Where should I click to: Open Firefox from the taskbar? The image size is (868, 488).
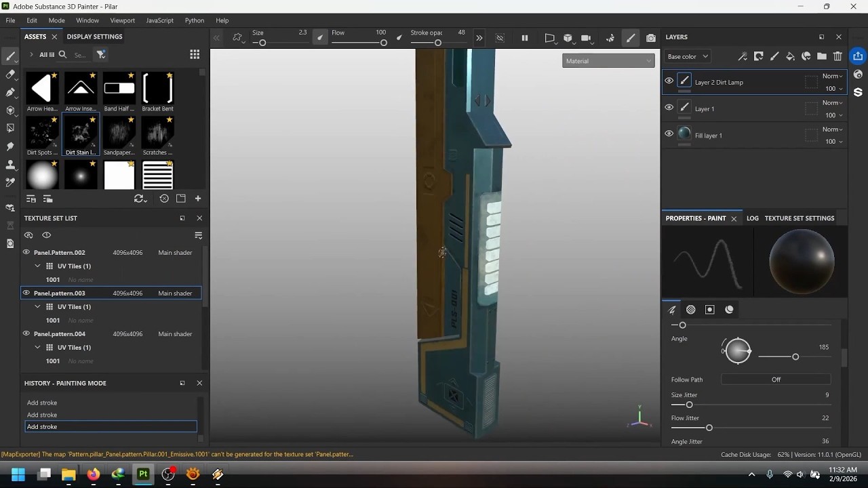(93, 474)
